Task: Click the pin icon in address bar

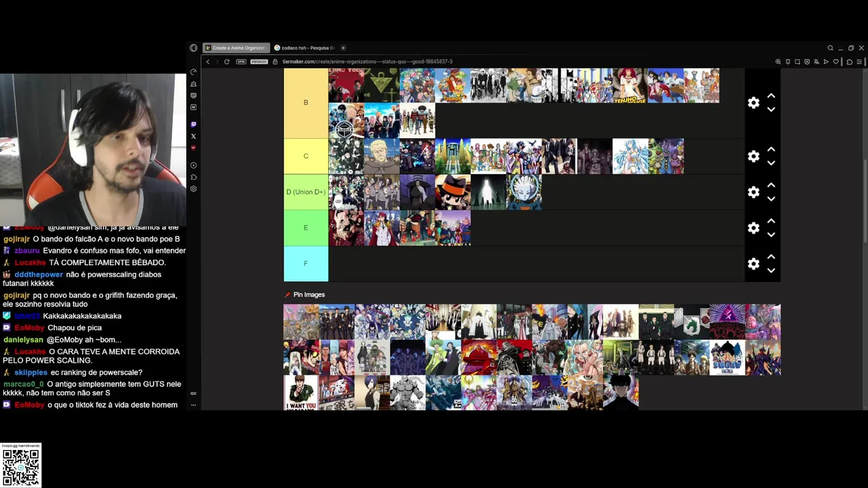Action: [x=788, y=62]
